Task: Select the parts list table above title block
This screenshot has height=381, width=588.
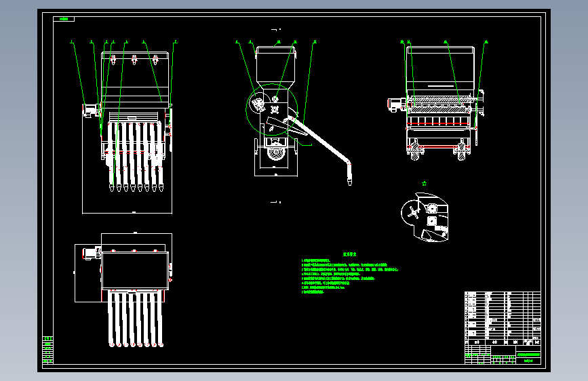Action: [x=503, y=319]
